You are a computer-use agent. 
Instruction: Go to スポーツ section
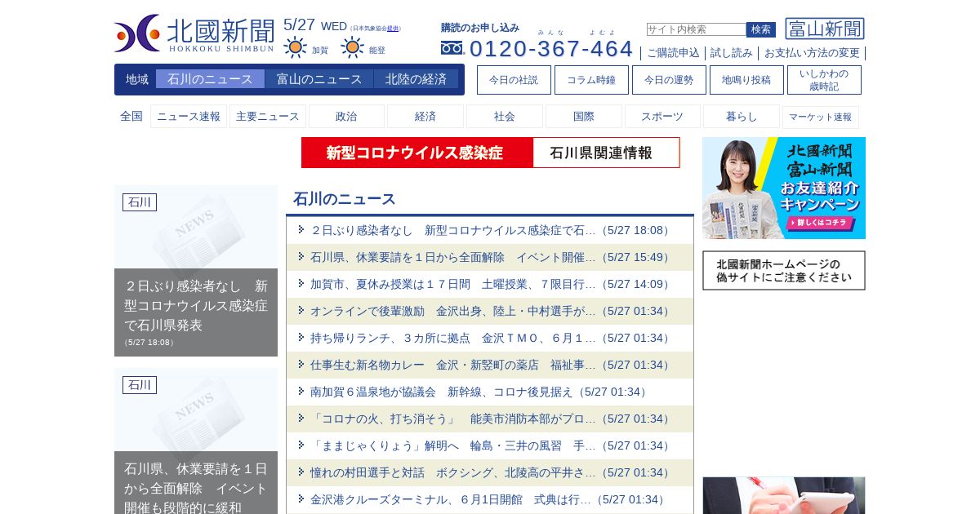(662, 117)
